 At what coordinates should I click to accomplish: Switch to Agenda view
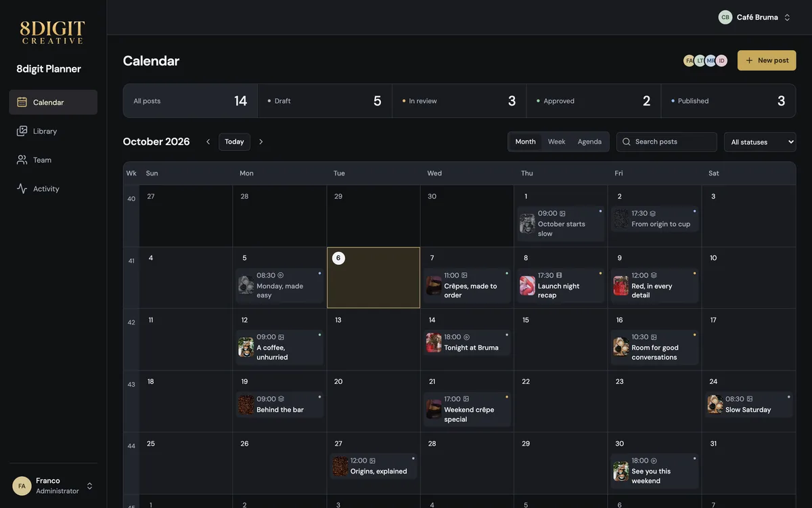point(589,142)
